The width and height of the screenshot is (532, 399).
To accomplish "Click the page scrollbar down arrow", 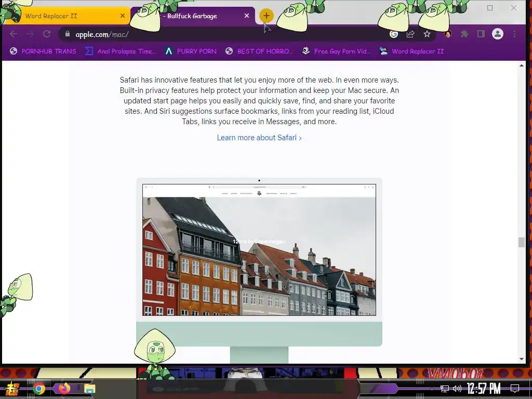I will point(522,359).
